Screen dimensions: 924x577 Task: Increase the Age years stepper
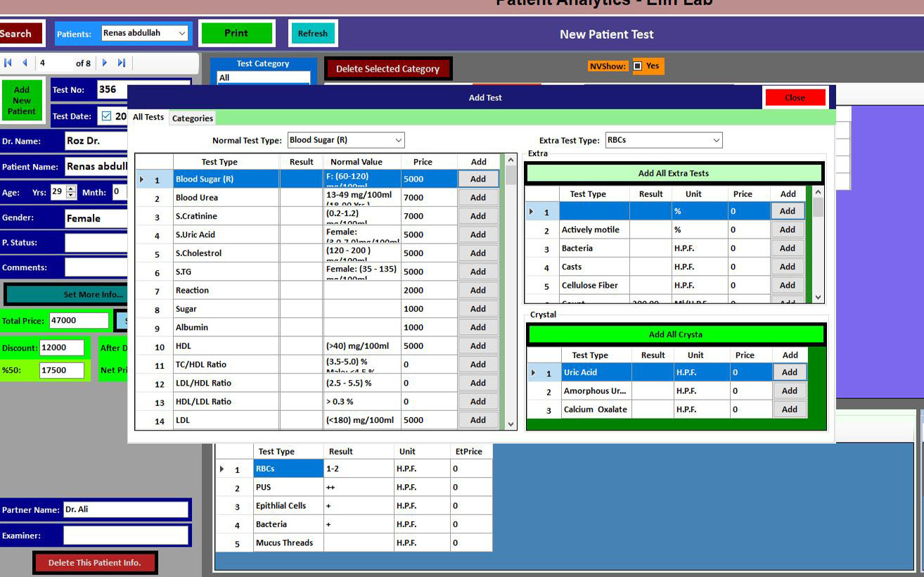pos(70,188)
